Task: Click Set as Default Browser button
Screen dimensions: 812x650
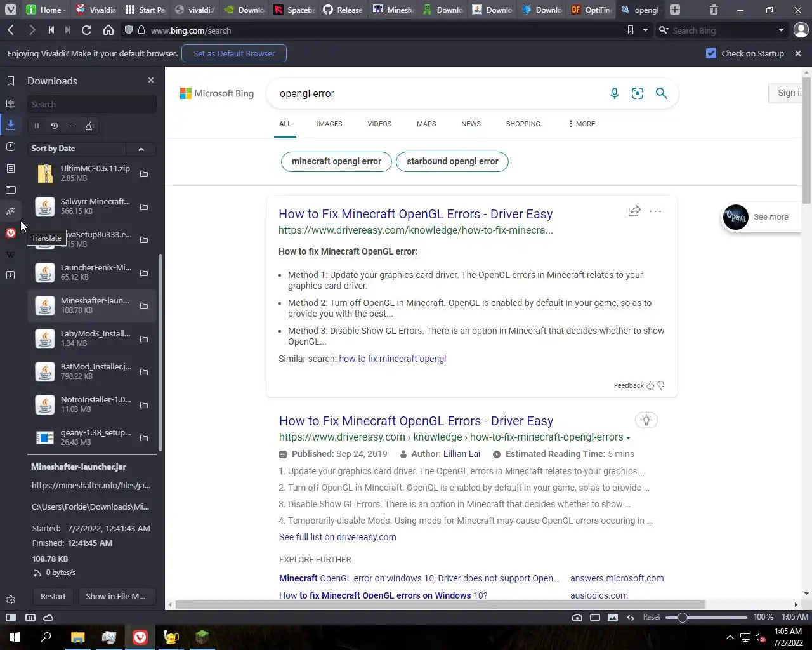Action: (x=234, y=53)
